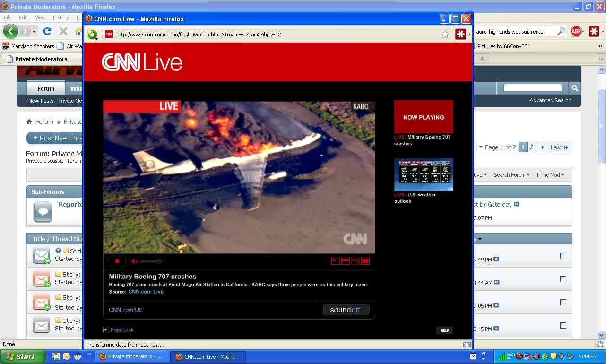Select the Forum navigation tab
This screenshot has height=364, width=606.
click(x=46, y=88)
